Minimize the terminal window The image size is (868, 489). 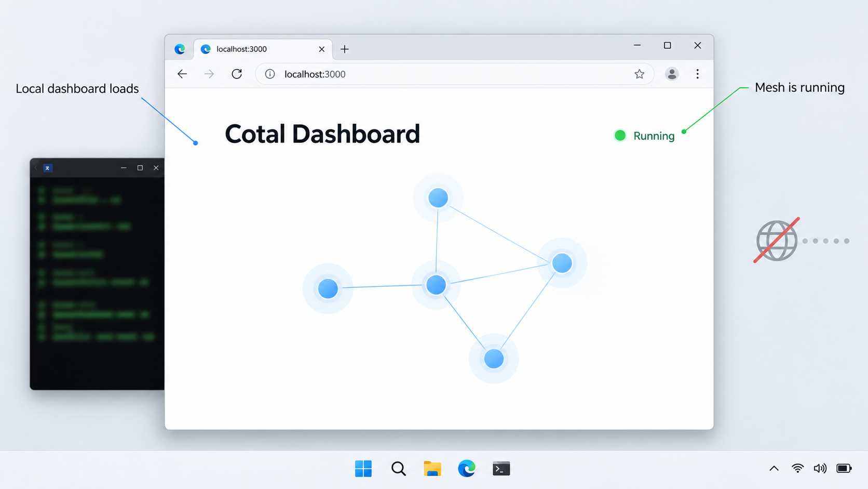124,168
